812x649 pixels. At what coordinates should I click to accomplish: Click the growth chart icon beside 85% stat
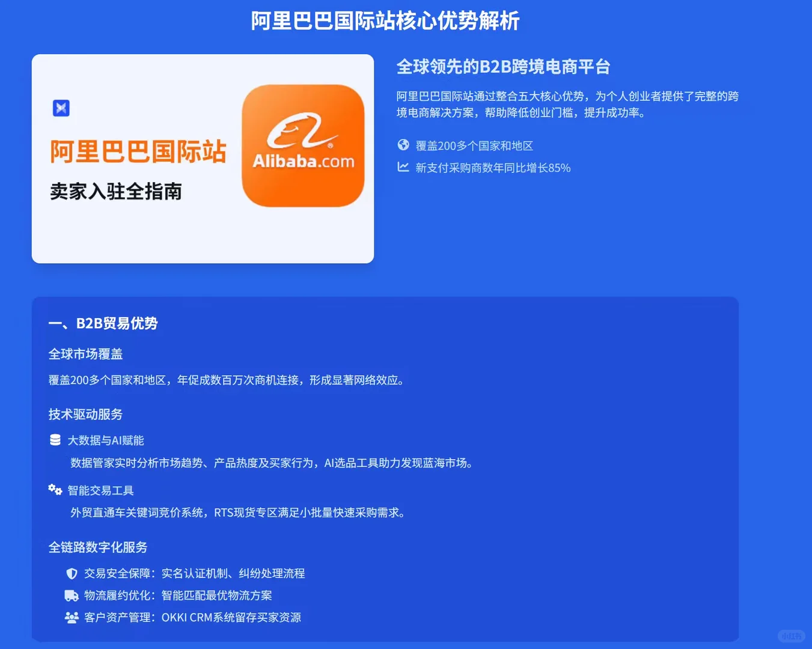(x=403, y=168)
